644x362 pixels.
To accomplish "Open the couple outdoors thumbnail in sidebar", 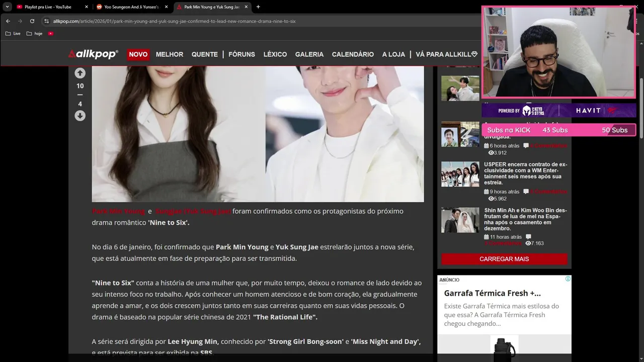I will coord(460,88).
